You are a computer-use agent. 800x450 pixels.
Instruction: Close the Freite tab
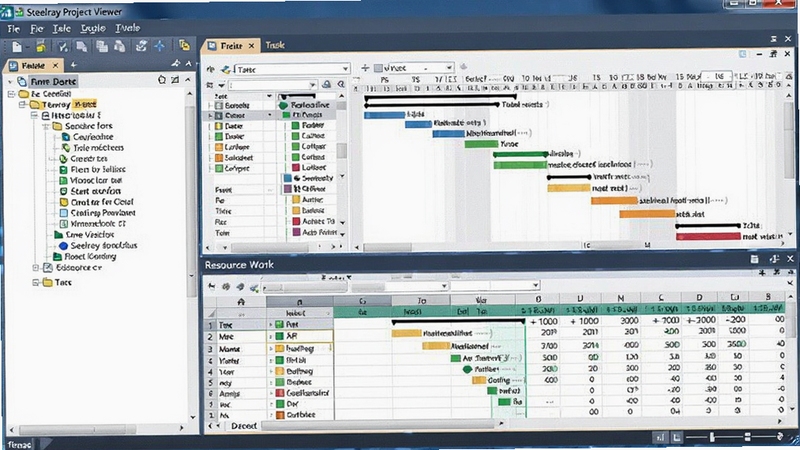point(252,46)
